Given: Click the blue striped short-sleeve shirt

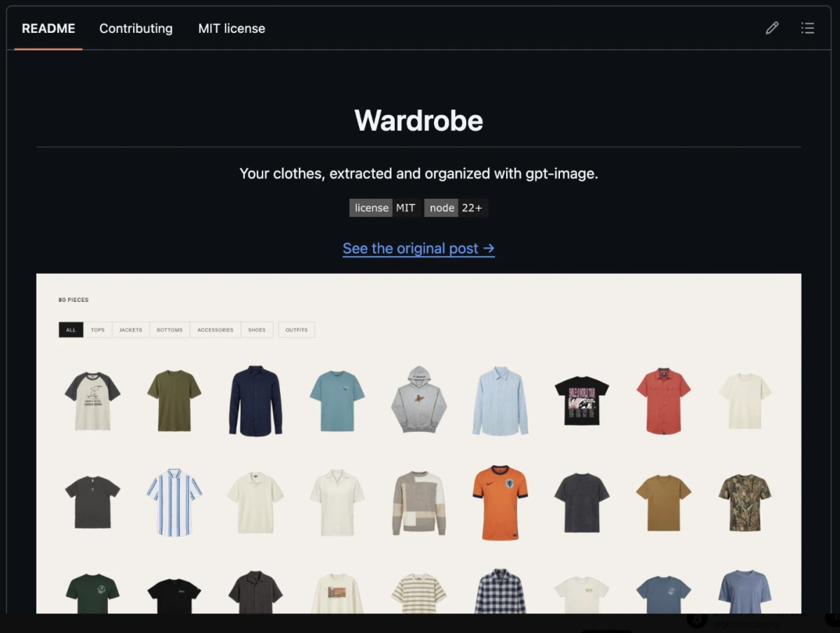Looking at the screenshot, I should [174, 503].
